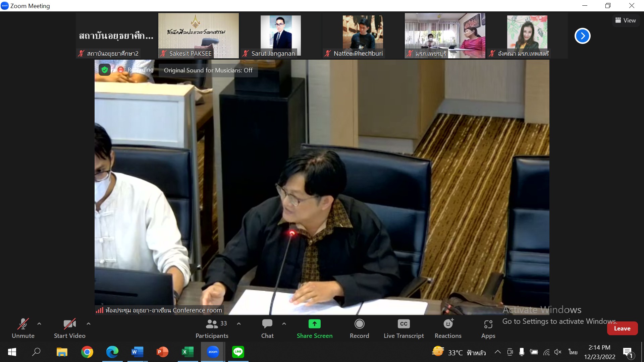Viewport: 644px width, 362px height.
Task: Click the signal strength bars icon
Action: [x=100, y=310]
